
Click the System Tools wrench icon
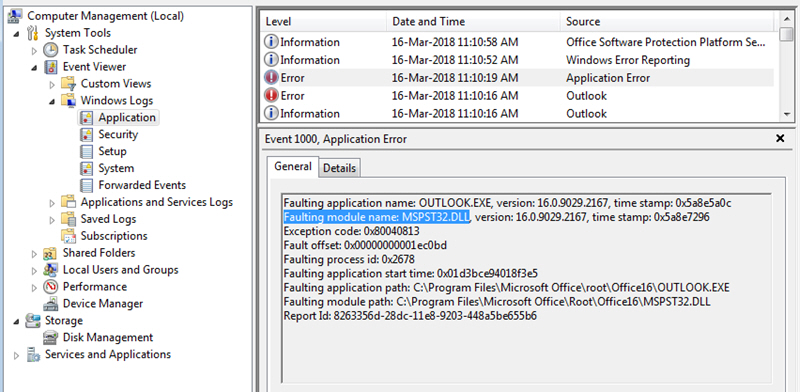pyautogui.click(x=33, y=33)
